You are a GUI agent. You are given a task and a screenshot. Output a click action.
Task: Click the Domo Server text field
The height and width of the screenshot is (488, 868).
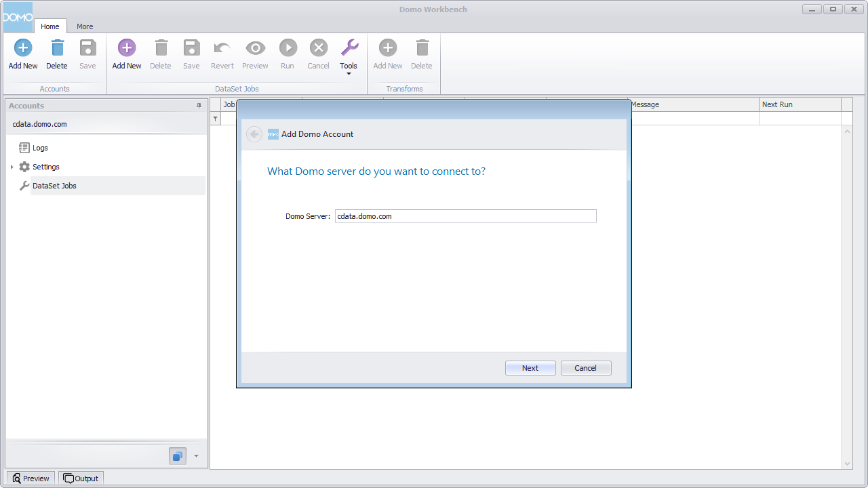click(465, 216)
